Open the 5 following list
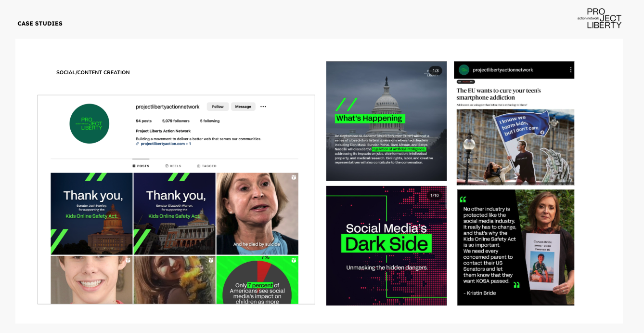Screen dimensions: 644x333 click(210, 121)
